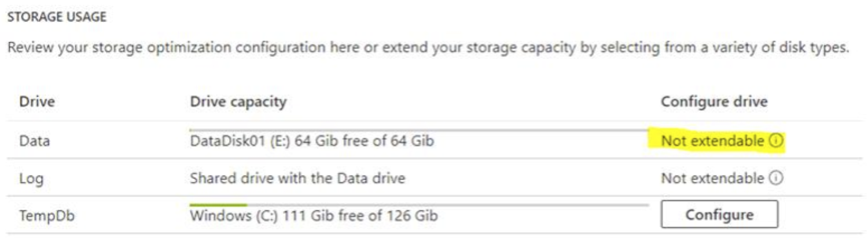Click the highlighted Not extendable label
Image resolution: width=868 pixels, height=252 pixels.
pyautogui.click(x=712, y=141)
